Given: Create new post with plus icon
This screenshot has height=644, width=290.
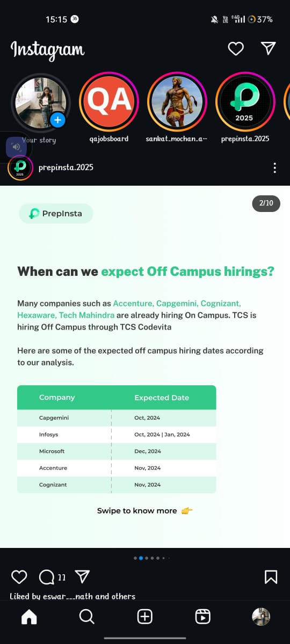Looking at the screenshot, I should tap(145, 617).
